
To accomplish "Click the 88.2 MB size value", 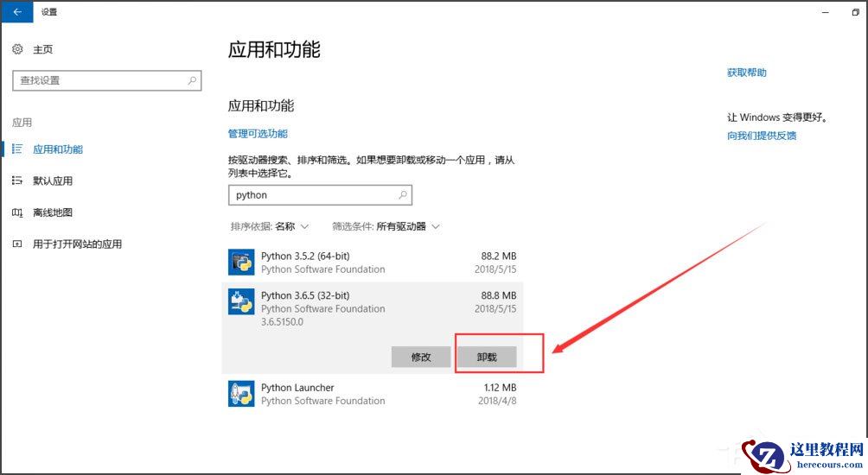I will tap(498, 256).
